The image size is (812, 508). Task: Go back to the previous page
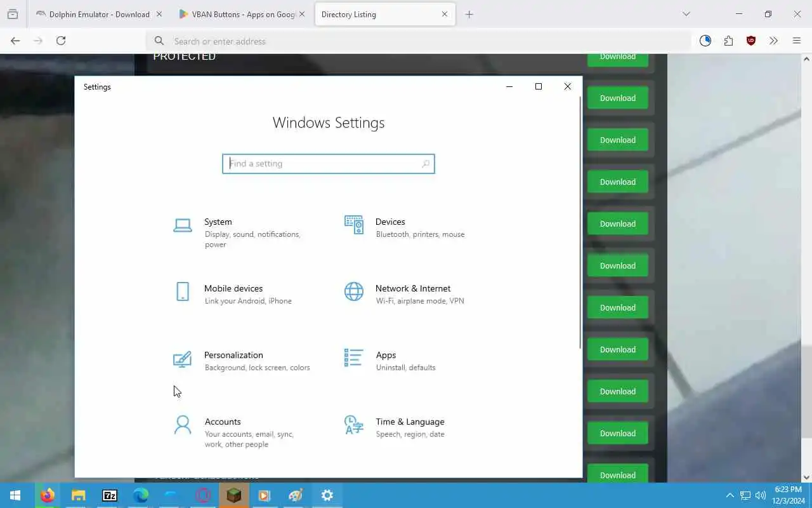[x=15, y=41]
